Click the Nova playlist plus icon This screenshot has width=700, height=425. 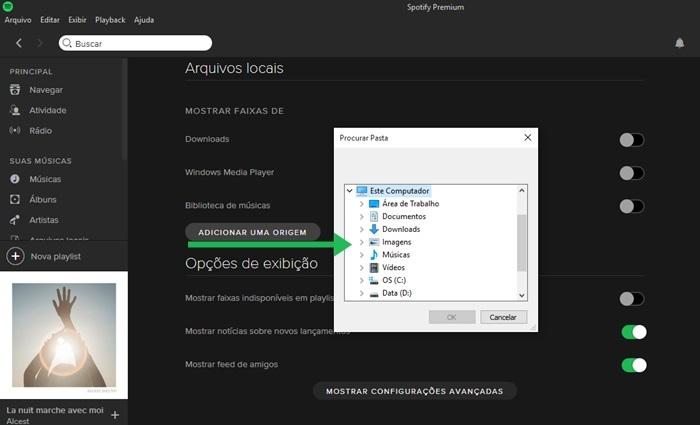(x=15, y=256)
